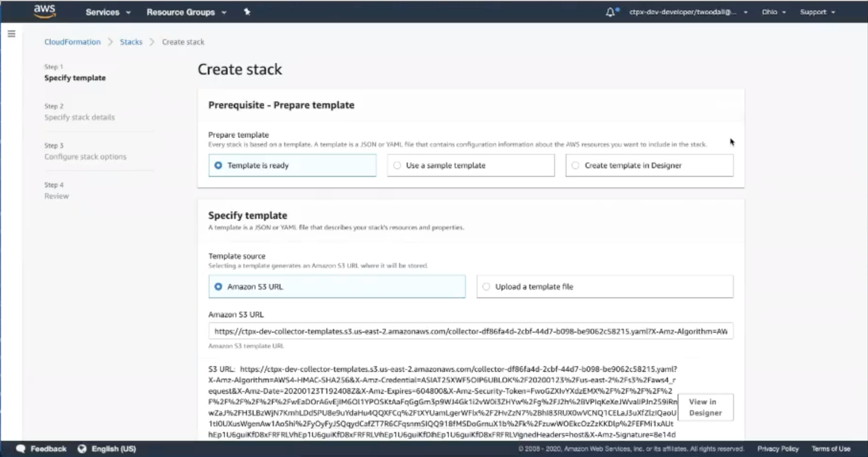Open the Feedback link in footer
Screen dimensions: 868x457
point(48,449)
